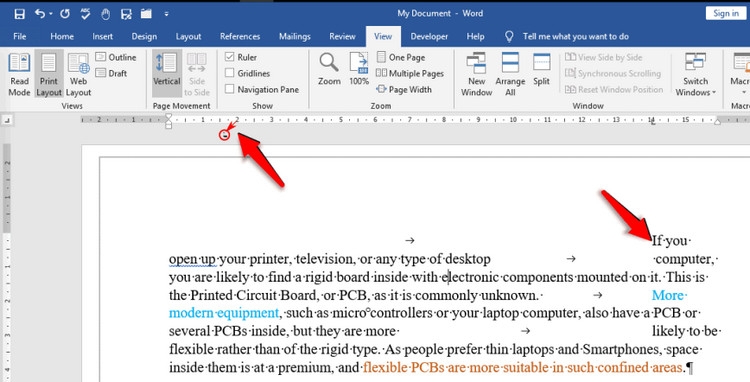Select Side to Side page movement
750x382 pixels.
point(197,74)
